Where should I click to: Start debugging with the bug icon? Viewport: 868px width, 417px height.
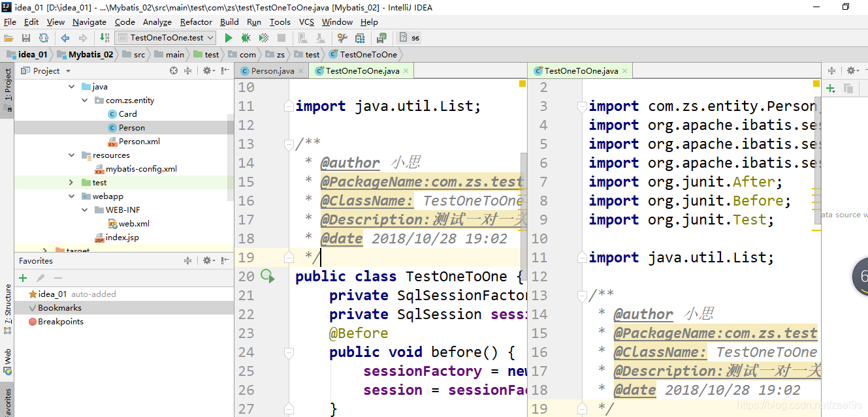point(246,38)
